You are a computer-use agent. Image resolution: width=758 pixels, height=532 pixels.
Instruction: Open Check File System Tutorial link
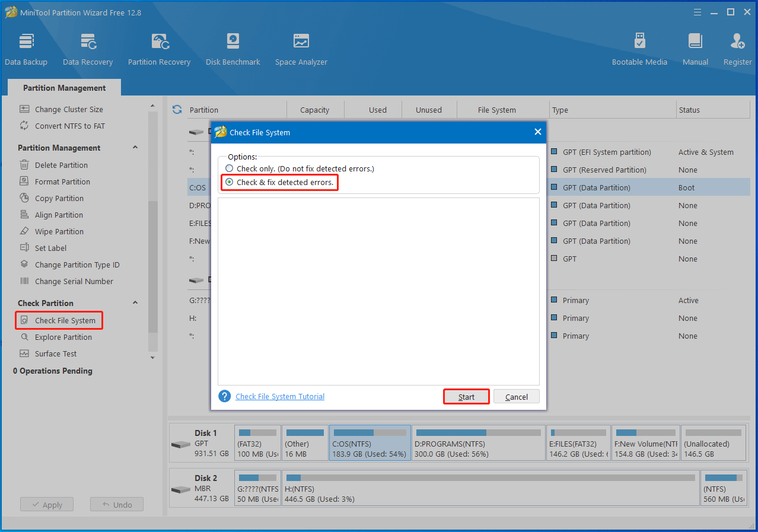[x=280, y=396]
